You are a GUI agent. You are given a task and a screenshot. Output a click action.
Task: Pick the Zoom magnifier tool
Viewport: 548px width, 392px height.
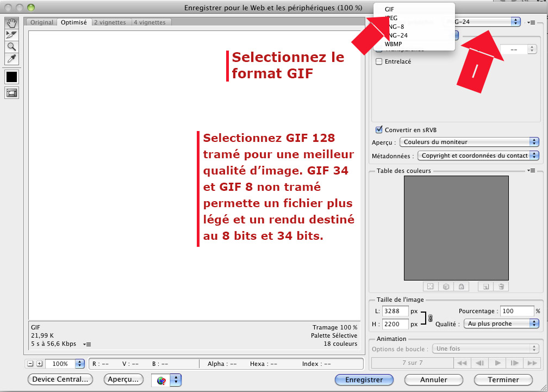coord(11,47)
